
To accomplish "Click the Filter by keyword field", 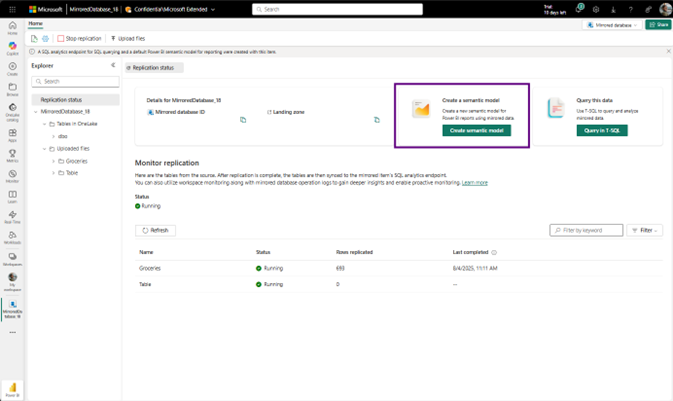I will pyautogui.click(x=587, y=230).
